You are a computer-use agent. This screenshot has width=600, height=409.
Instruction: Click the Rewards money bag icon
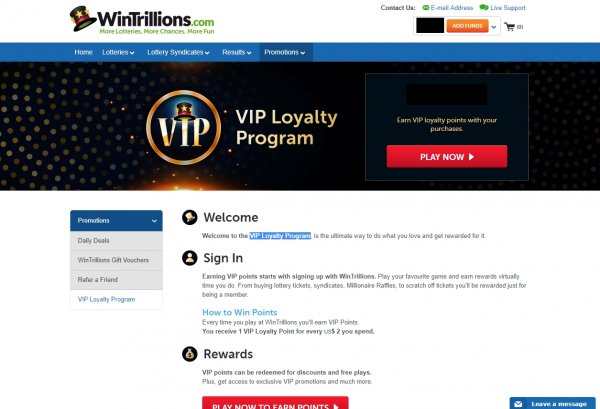click(x=189, y=354)
